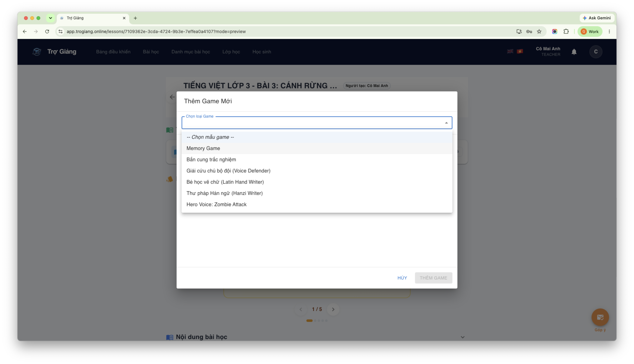Go to next slide with right chevron
Viewport: 634px width, 364px height.
tap(333, 310)
